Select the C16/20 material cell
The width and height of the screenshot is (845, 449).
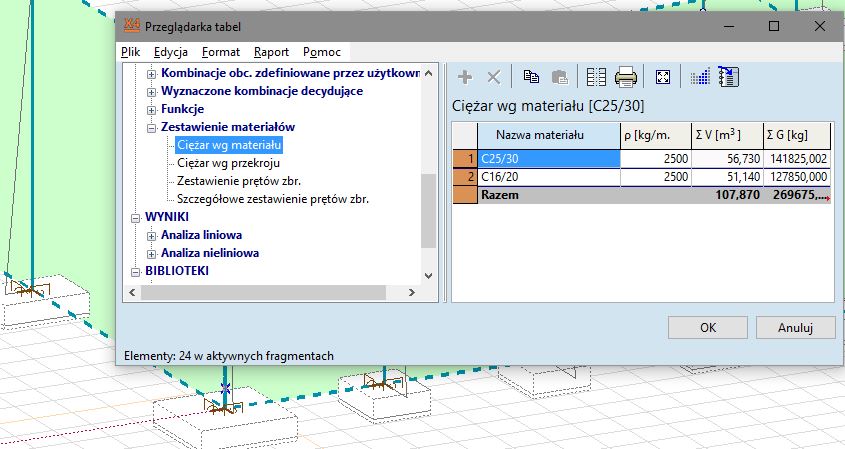pos(547,177)
